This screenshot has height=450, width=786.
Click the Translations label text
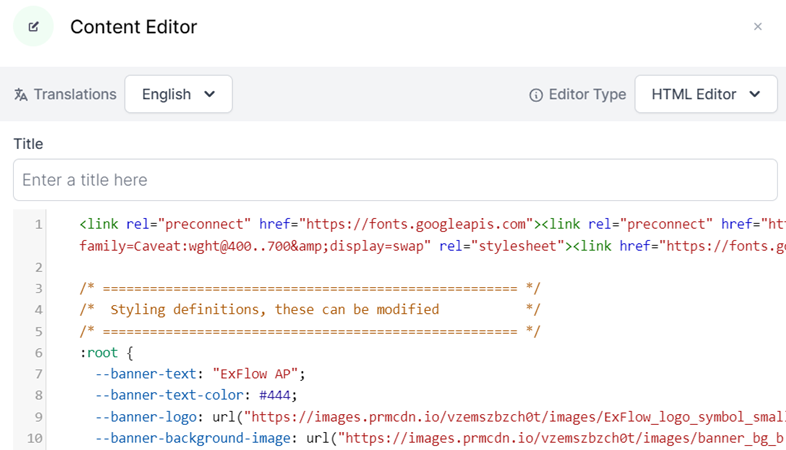(75, 94)
